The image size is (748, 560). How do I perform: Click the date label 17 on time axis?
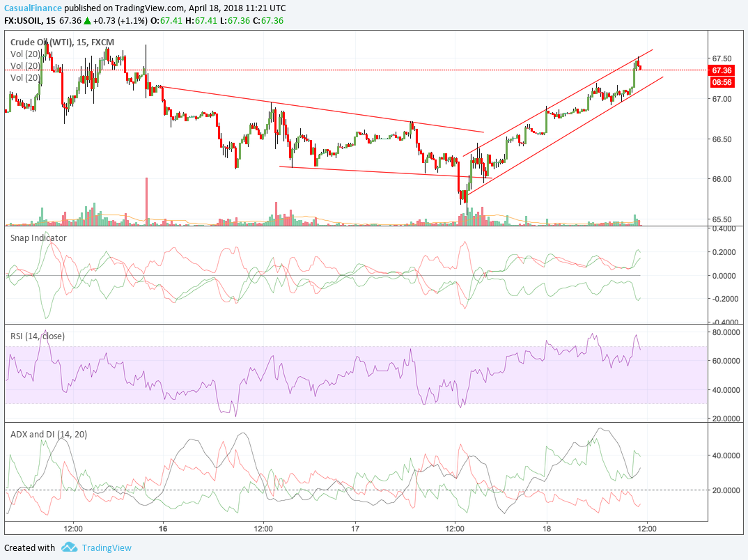[x=355, y=528]
